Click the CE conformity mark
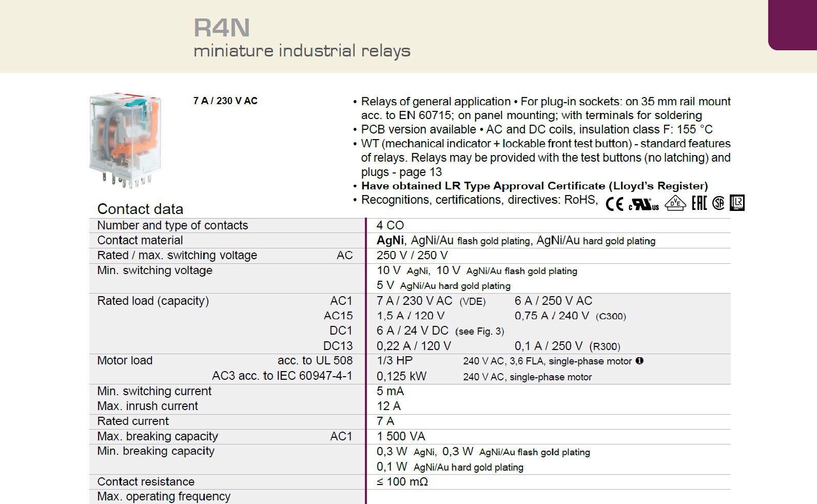 [x=614, y=204]
